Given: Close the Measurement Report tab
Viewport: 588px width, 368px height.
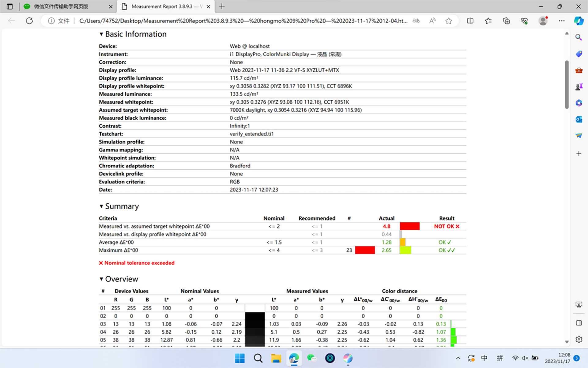Looking at the screenshot, I should 208,6.
